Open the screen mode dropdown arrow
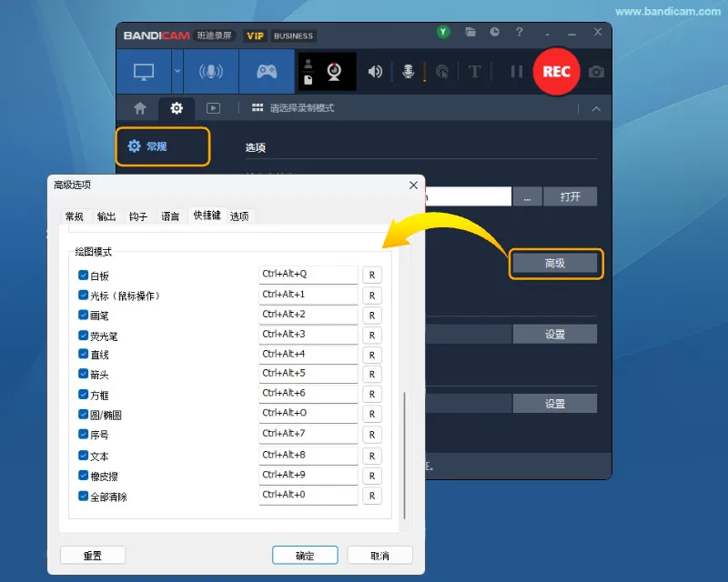The height and width of the screenshot is (582, 728). (x=177, y=72)
